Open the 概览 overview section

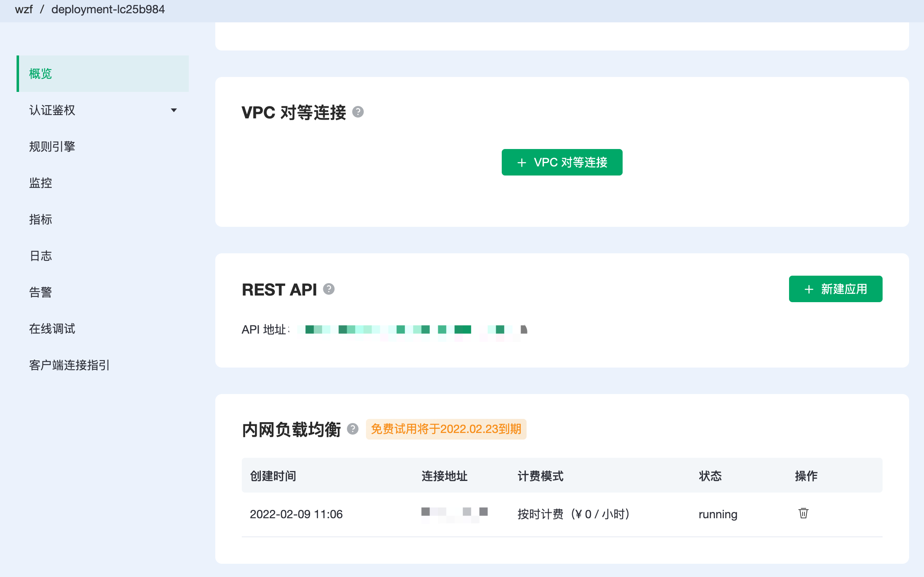(x=40, y=74)
